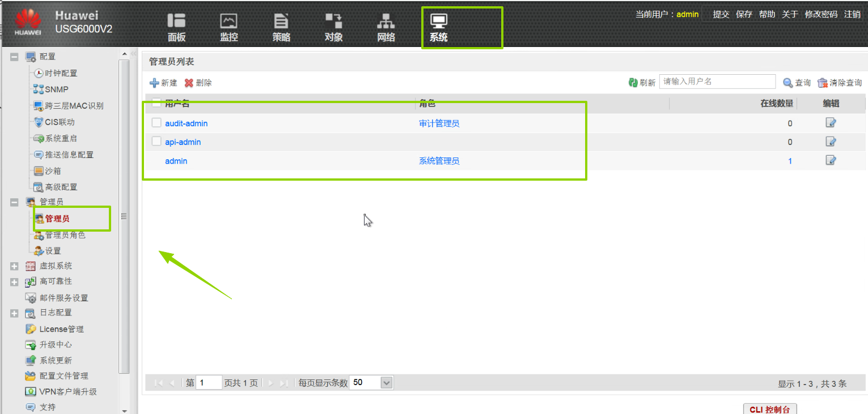Image resolution: width=868 pixels, height=414 pixels.
Task: Select 管理员角色 in the tree
Action: tap(60, 235)
